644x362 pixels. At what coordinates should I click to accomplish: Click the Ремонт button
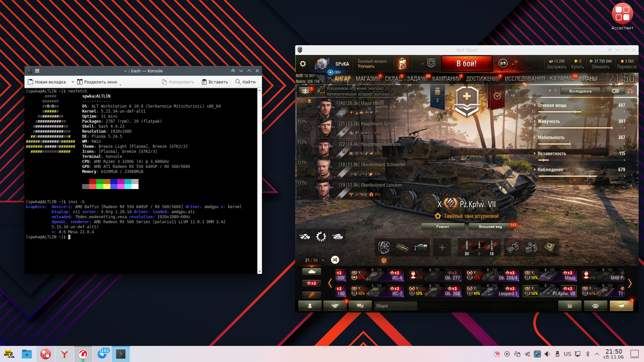tap(442, 227)
